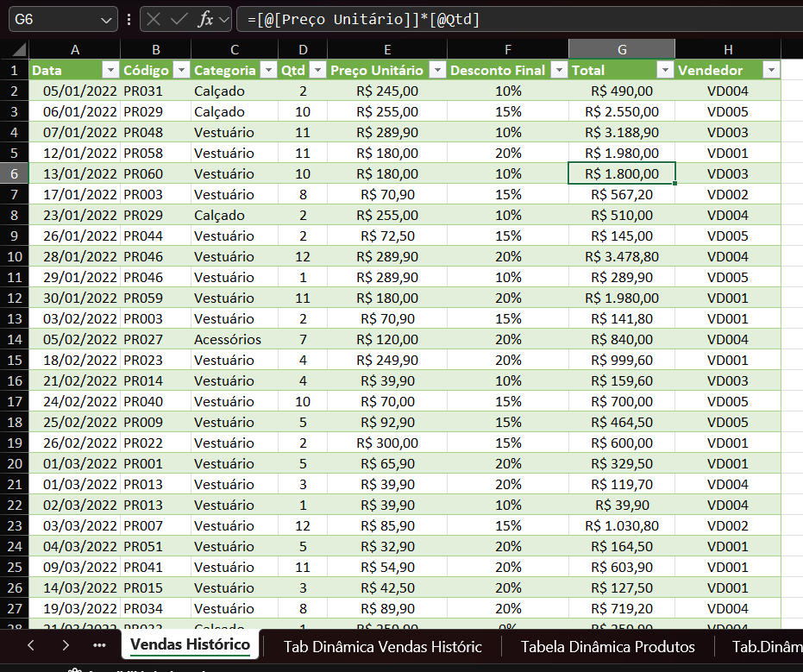Select cell PR048 in Código column

[155, 132]
